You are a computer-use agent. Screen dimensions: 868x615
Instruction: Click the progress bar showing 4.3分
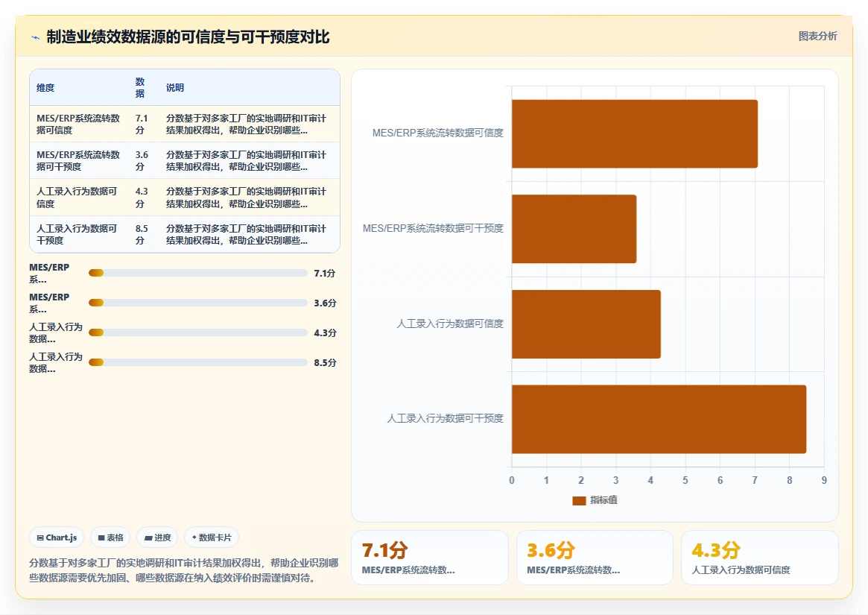click(197, 332)
